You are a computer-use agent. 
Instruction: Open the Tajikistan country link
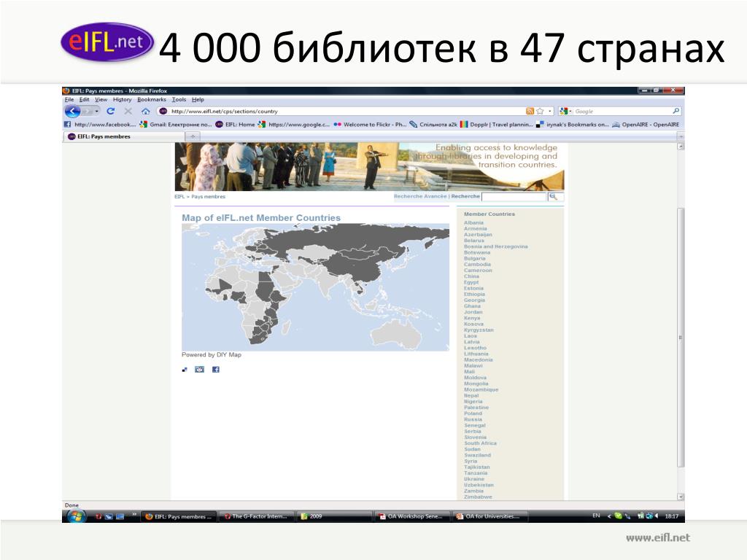477,467
